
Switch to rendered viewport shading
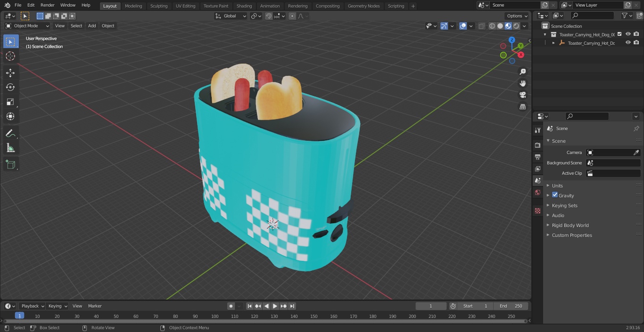tap(516, 26)
